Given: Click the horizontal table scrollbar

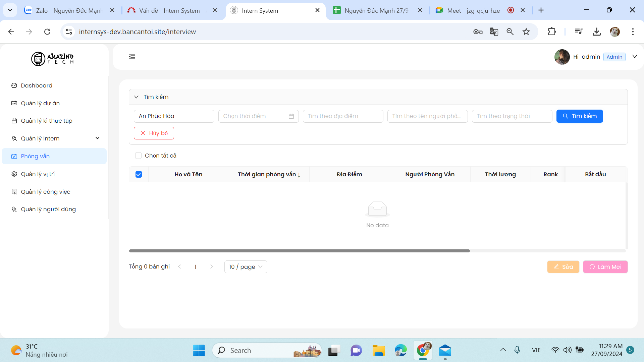Looking at the screenshot, I should pyautogui.click(x=299, y=251).
